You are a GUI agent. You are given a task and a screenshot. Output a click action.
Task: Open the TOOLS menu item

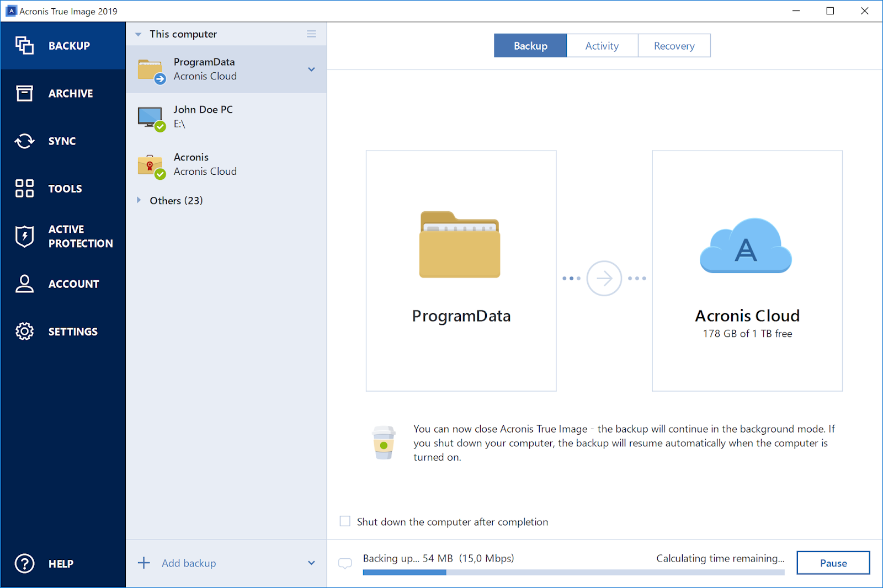[65, 189]
